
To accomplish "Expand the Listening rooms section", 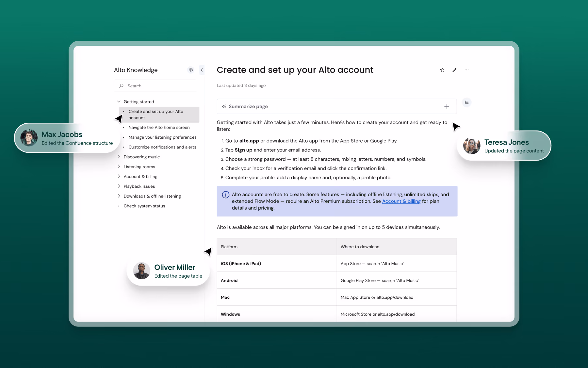I will tap(119, 166).
